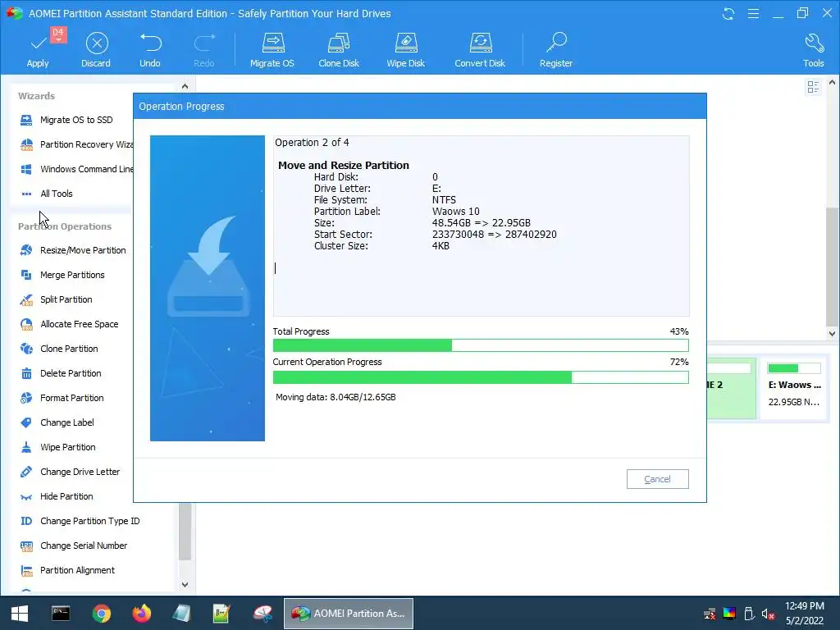
Task: Open the Wipe Disk tool
Action: click(x=405, y=50)
